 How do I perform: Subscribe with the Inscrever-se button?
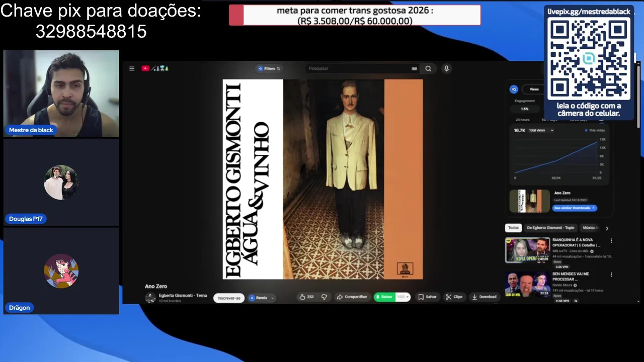[x=229, y=298]
